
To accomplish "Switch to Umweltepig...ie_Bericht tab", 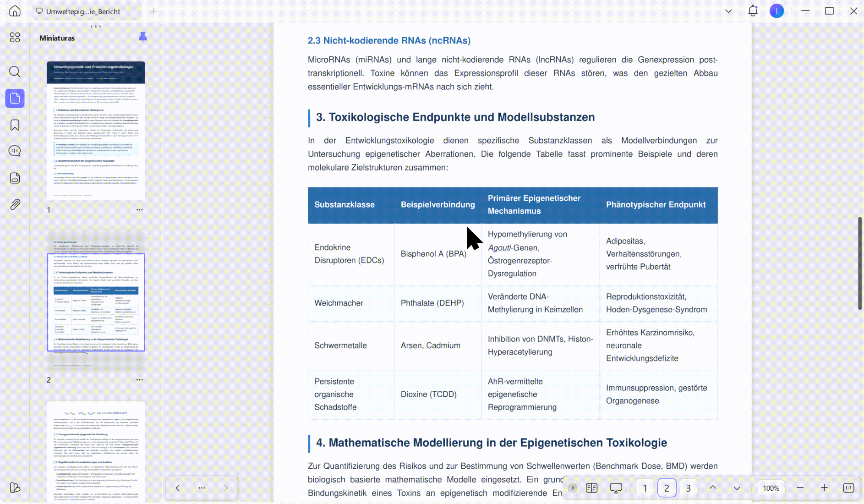I will tap(86, 11).
